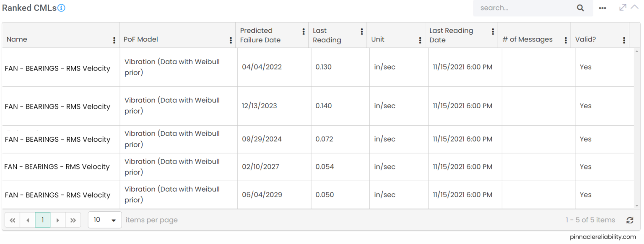This screenshot has width=644, height=244.
Task: Select the row with 04/04/2022 failure date
Action: [x=262, y=67]
